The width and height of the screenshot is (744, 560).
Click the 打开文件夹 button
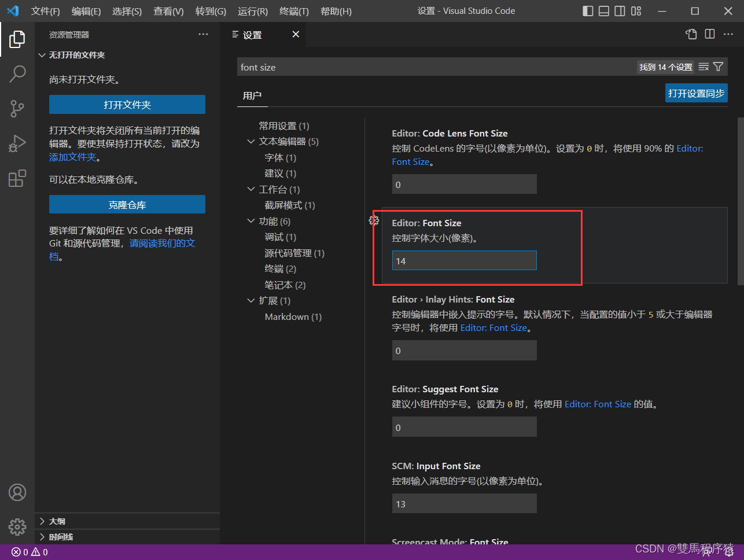pos(127,105)
